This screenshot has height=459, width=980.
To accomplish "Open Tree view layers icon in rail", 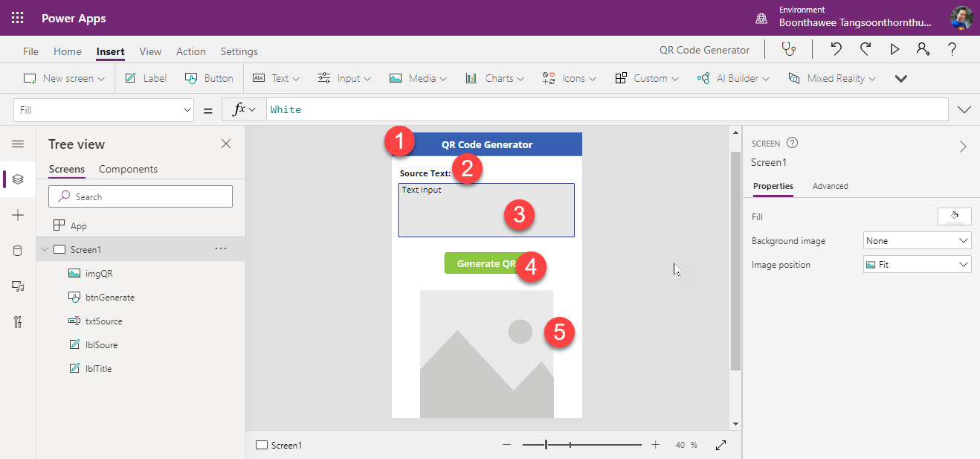I will [18, 179].
